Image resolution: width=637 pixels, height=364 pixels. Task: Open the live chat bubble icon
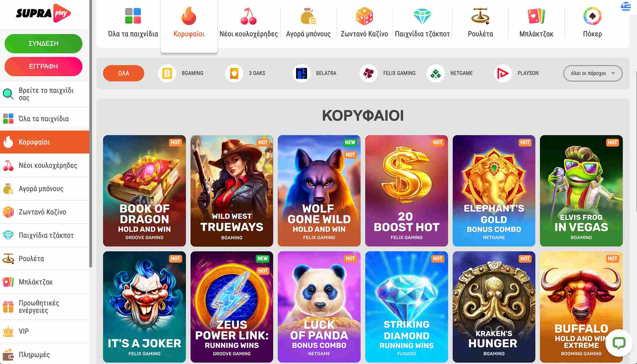pos(619,343)
